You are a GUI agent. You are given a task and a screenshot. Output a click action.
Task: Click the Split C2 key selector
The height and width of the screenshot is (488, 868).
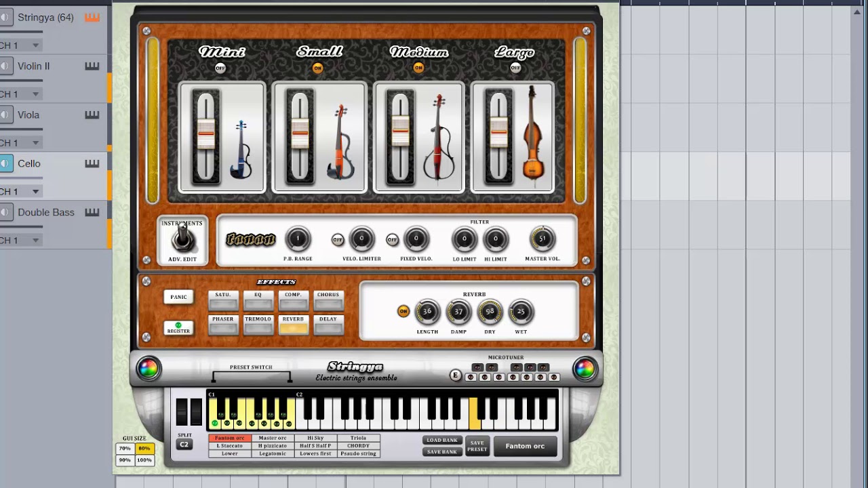pyautogui.click(x=184, y=445)
